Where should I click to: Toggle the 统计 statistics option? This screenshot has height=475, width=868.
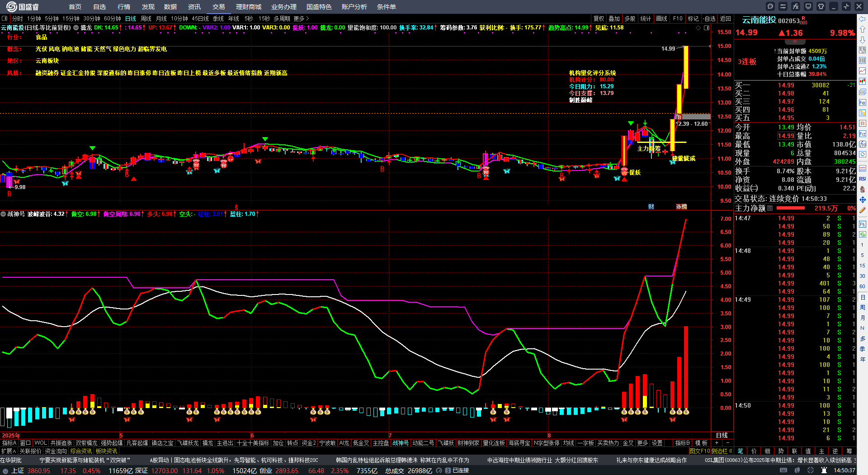[x=646, y=19]
